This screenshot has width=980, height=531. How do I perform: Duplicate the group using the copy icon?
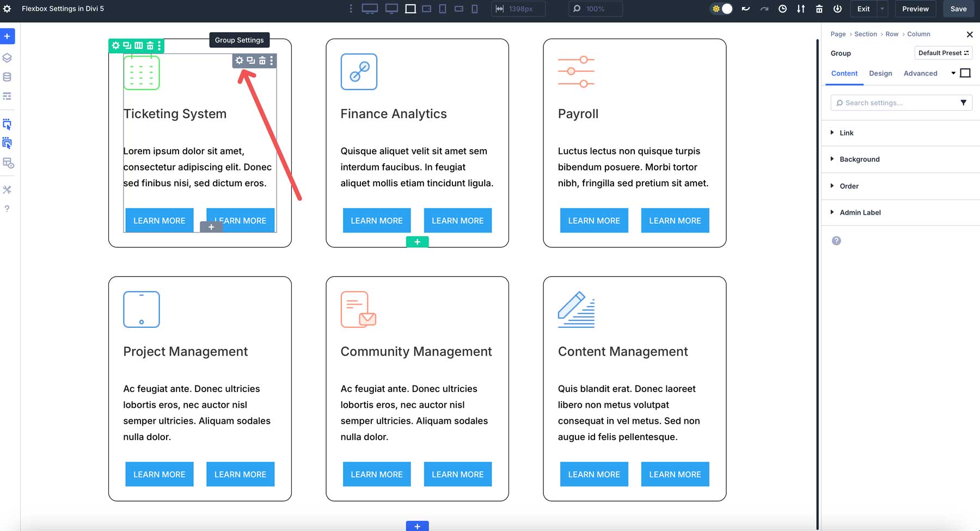[x=250, y=60]
